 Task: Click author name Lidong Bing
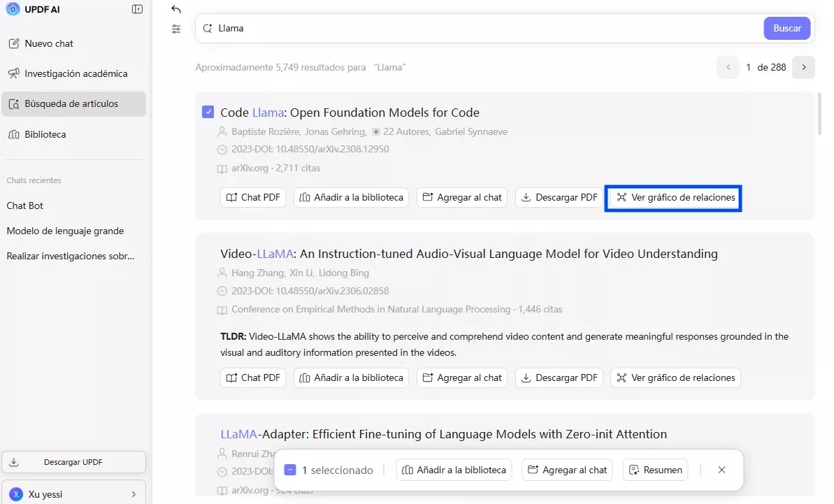tap(344, 273)
